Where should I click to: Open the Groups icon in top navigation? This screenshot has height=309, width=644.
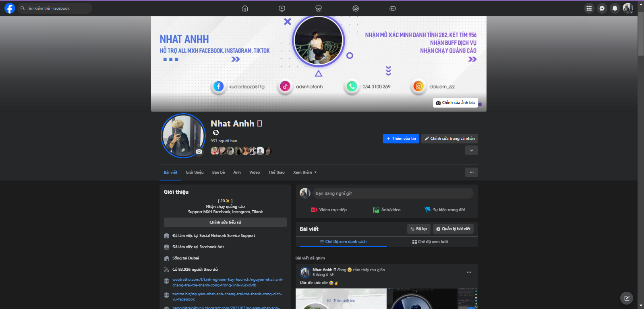click(356, 8)
